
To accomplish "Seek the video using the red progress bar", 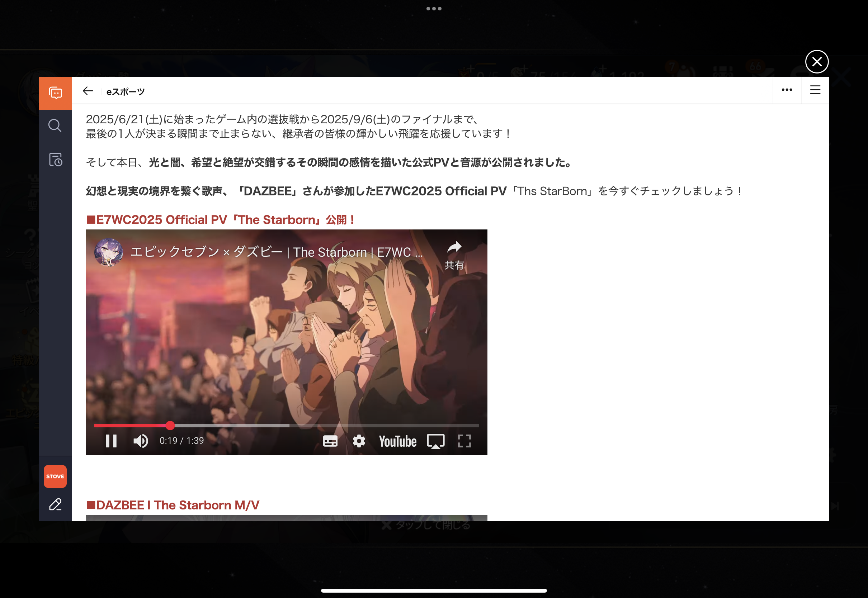I will 286,426.
